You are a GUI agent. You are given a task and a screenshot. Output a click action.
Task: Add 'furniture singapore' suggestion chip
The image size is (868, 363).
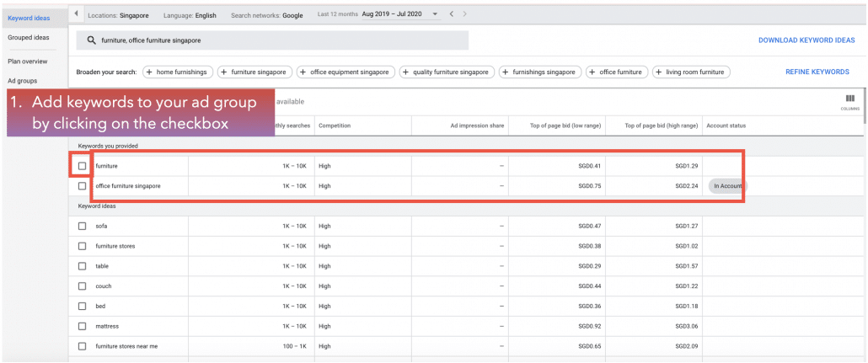point(255,72)
